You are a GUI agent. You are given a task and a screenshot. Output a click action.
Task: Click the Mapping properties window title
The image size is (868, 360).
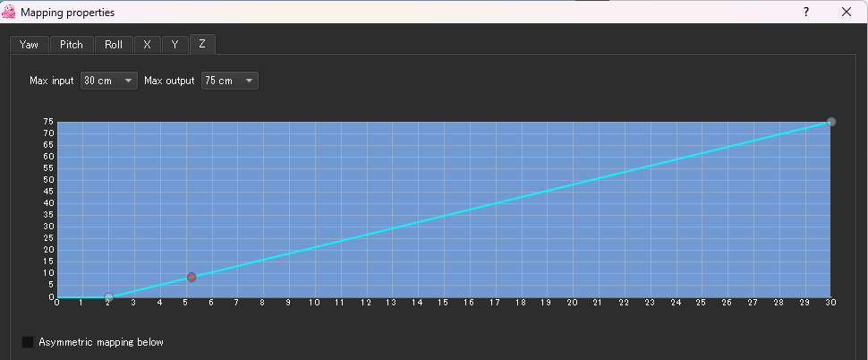point(67,13)
